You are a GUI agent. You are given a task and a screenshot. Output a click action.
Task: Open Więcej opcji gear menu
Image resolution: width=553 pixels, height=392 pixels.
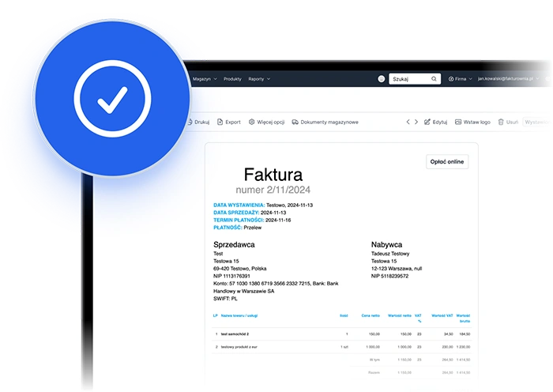pos(251,122)
